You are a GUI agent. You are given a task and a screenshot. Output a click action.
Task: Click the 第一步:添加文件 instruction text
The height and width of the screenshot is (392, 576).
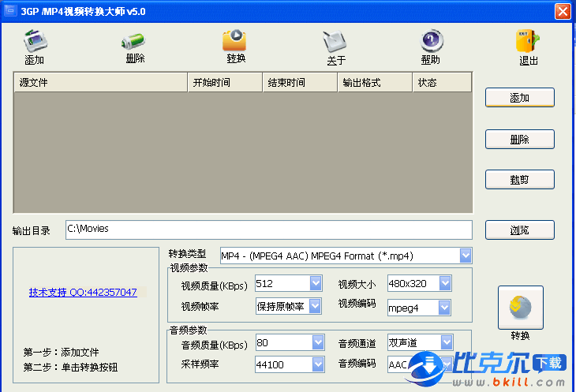(61, 353)
